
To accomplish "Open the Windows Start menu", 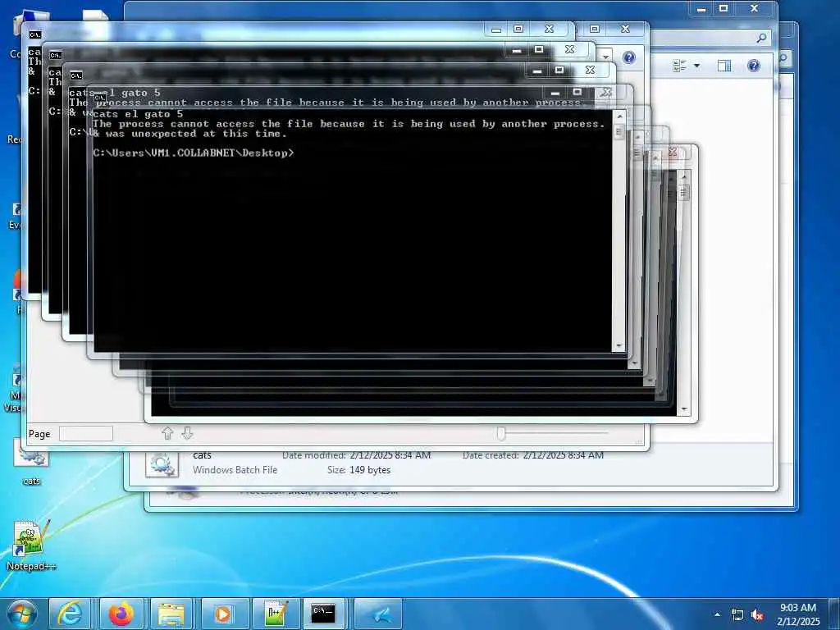I will (x=21, y=614).
